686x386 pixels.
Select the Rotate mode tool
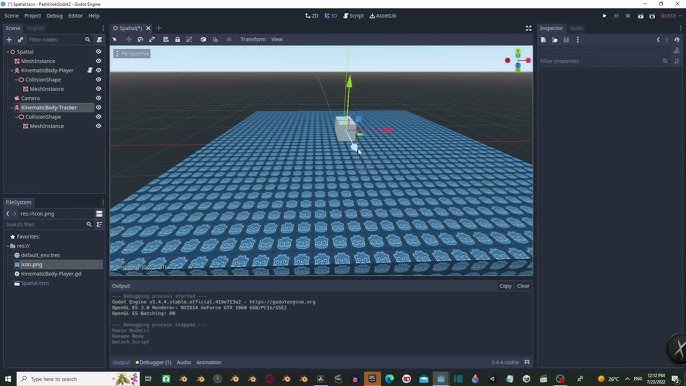click(x=140, y=39)
